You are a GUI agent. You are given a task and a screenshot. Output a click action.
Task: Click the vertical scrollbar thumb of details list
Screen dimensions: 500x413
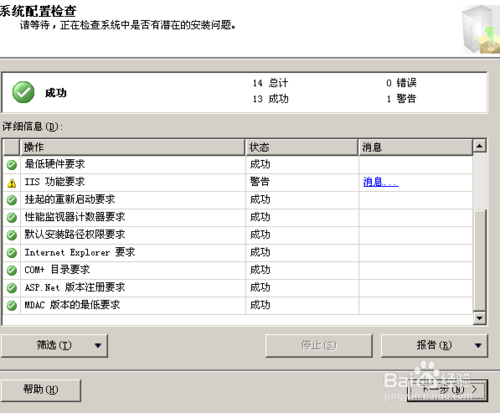point(480,261)
